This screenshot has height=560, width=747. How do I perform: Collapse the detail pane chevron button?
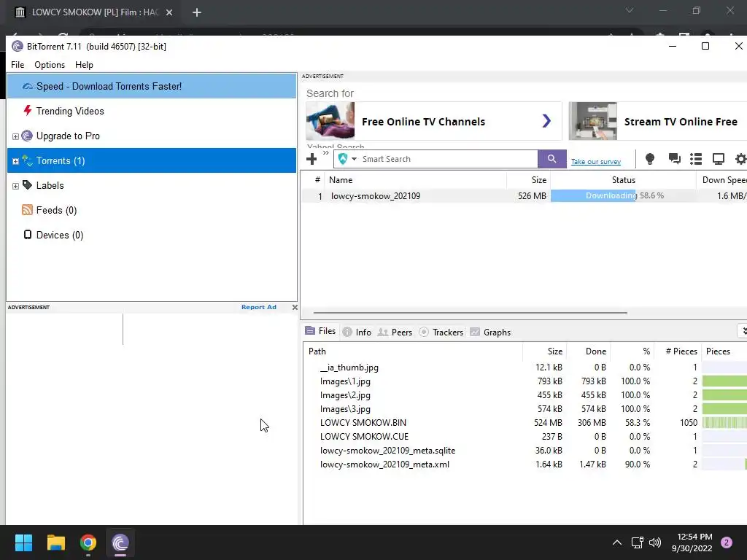pos(742,331)
